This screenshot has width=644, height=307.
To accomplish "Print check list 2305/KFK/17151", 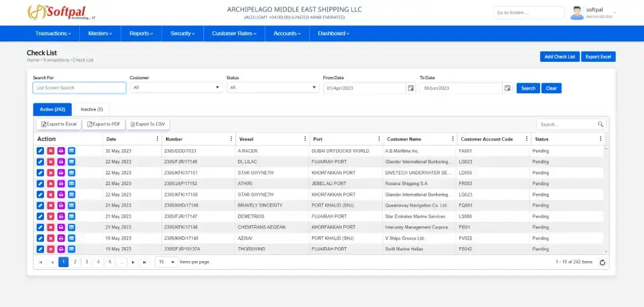I will coord(61,172).
